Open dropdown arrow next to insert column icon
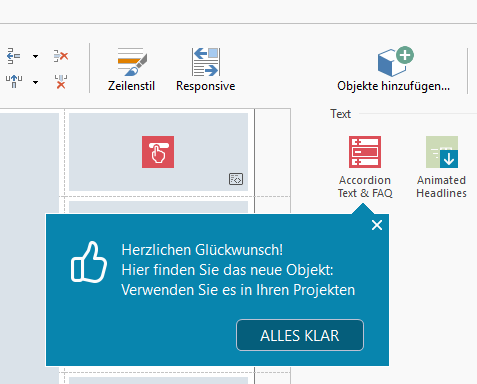477x384 pixels. click(35, 56)
